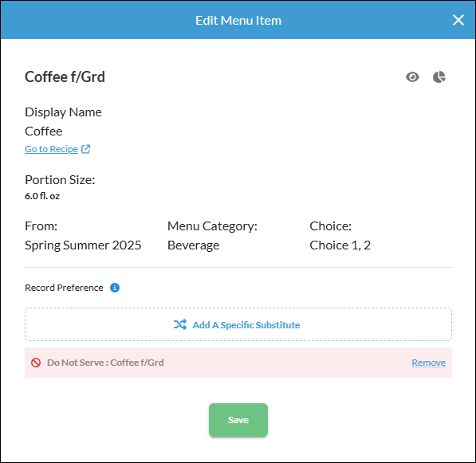This screenshot has height=463, width=476.
Task: Remove the Do Not Serve entry
Action: coord(429,363)
